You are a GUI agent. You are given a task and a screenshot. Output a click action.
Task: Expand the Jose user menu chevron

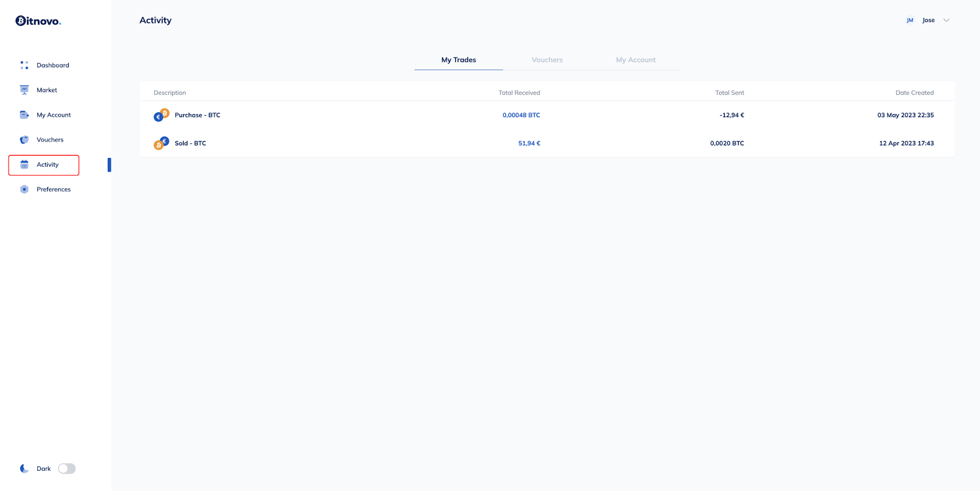(x=946, y=20)
